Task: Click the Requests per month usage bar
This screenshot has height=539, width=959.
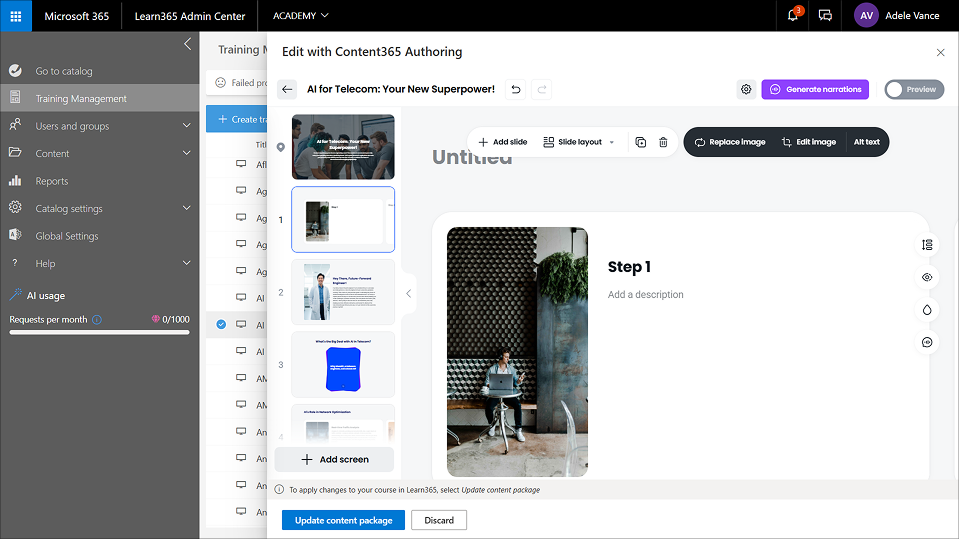Action: (99, 332)
